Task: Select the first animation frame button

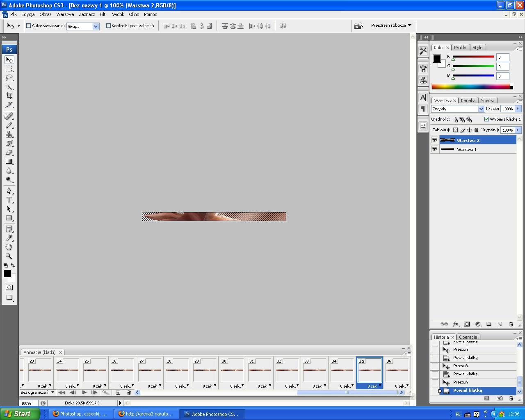Action: coord(62,393)
